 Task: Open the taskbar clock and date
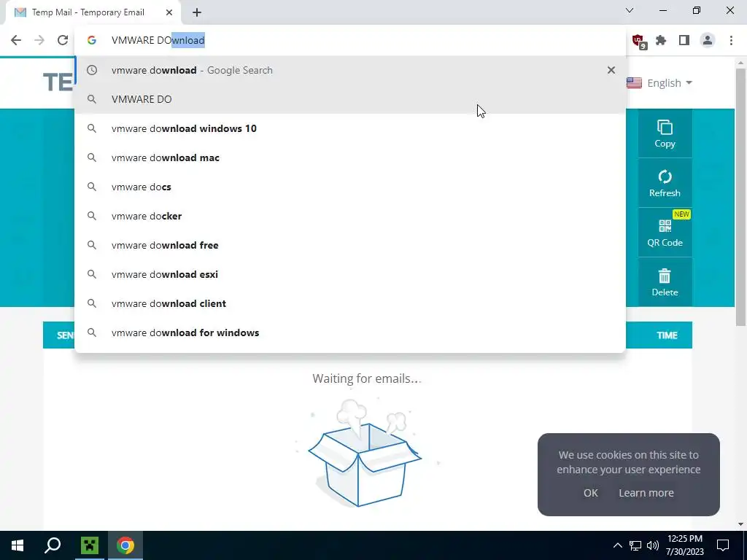(x=684, y=545)
